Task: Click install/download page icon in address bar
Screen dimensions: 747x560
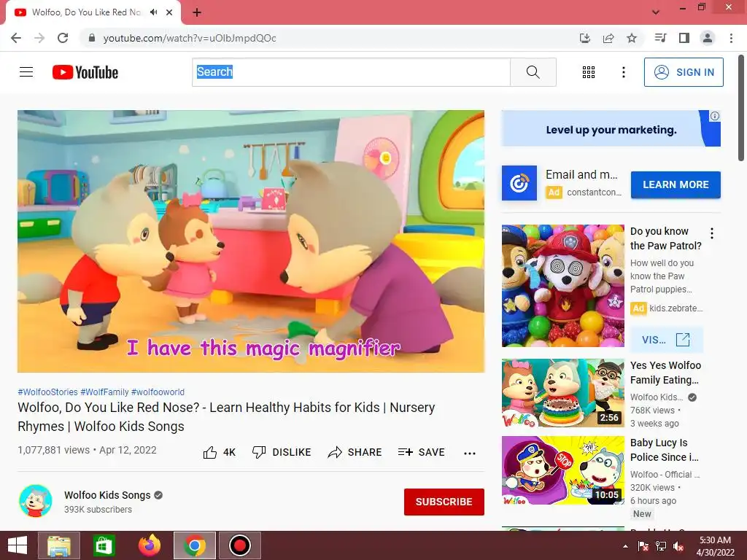Action: (x=584, y=38)
